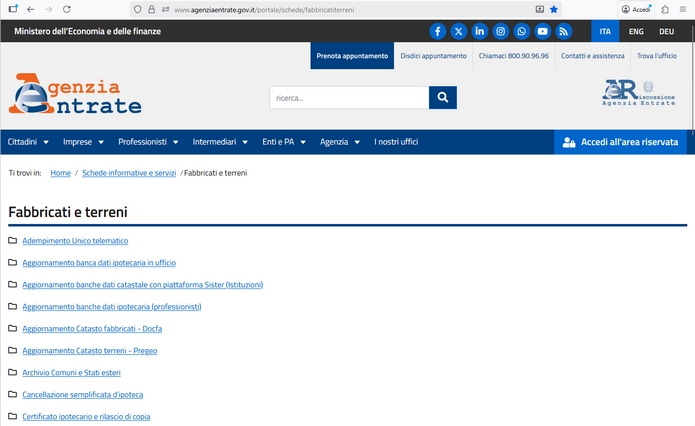Click the browser back arrow

coord(31,9)
